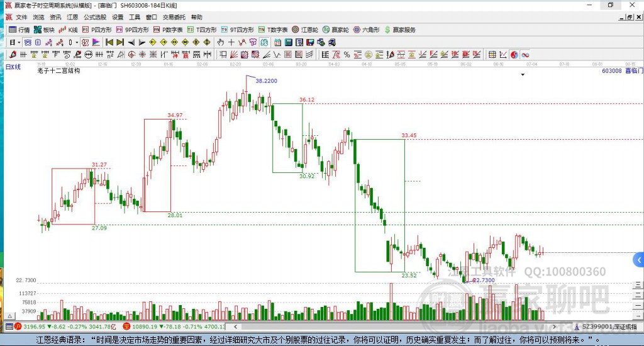Open the 公式选股 menu
The image size is (644, 346).
point(95,17)
